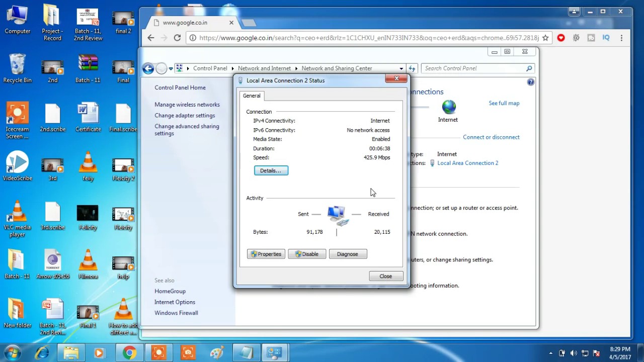Click the red heart Chrome extension icon
The width and height of the screenshot is (644, 362).
click(x=561, y=38)
